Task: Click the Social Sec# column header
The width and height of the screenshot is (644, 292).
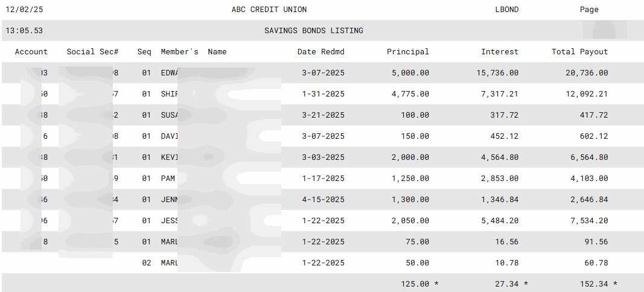Action: [92, 52]
